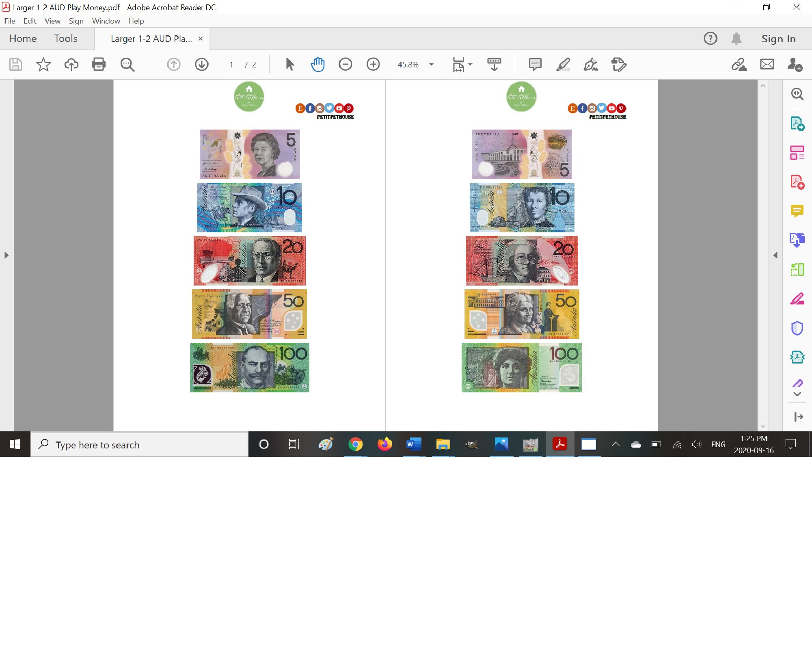Open the search magnifier tool in right pane
This screenshot has width=812, height=645.
[797, 94]
